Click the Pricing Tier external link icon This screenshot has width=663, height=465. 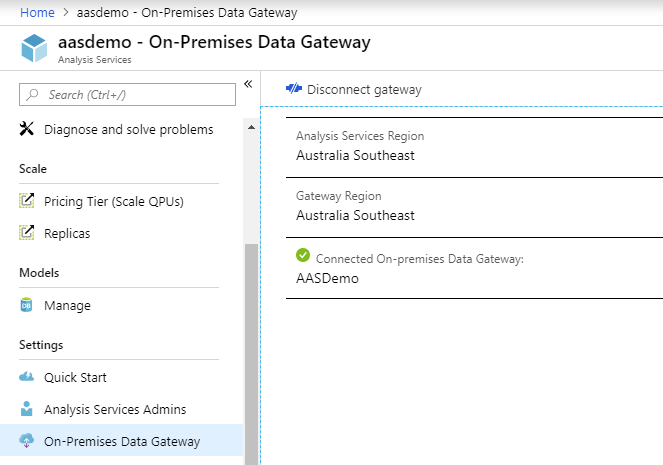point(27,201)
